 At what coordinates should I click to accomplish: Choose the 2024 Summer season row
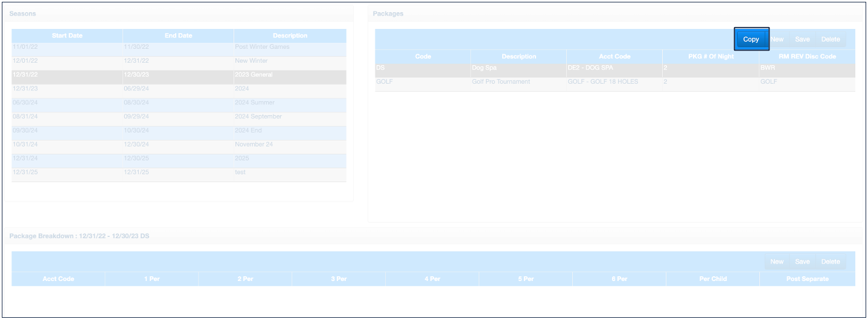(x=179, y=103)
